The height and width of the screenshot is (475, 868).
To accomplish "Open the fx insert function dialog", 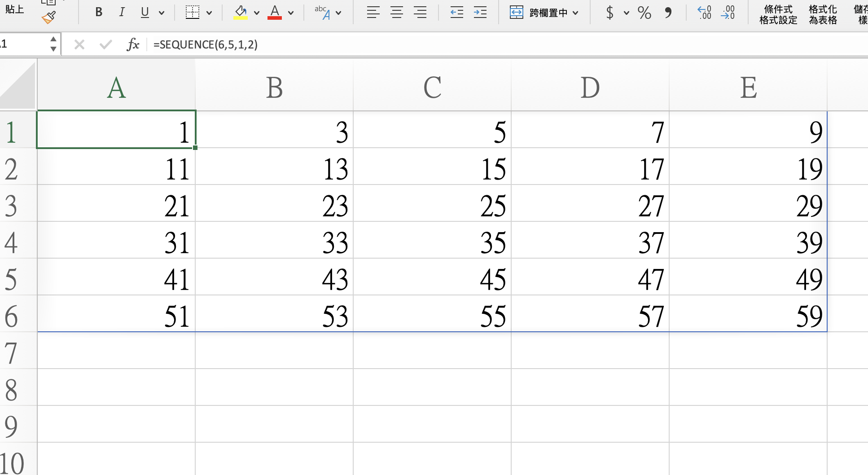I will point(133,44).
